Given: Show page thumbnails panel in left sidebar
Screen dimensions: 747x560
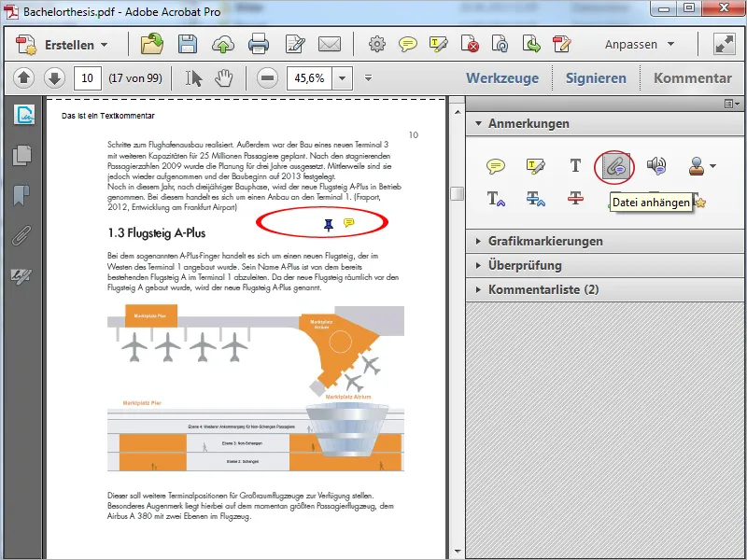Looking at the screenshot, I should pos(21,155).
